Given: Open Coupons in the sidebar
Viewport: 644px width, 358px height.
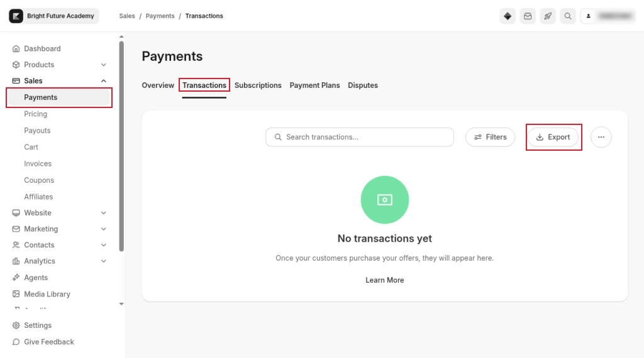Looking at the screenshot, I should (39, 180).
